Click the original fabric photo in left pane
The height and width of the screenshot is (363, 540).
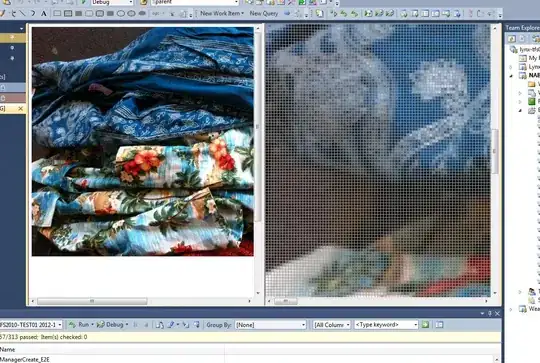[x=143, y=141]
